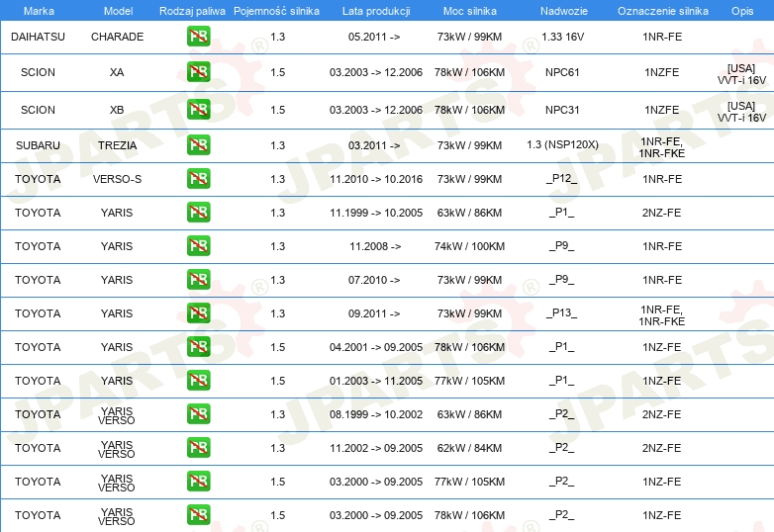
Task: Click the 05.2011 -> production date
Action: click(x=374, y=37)
